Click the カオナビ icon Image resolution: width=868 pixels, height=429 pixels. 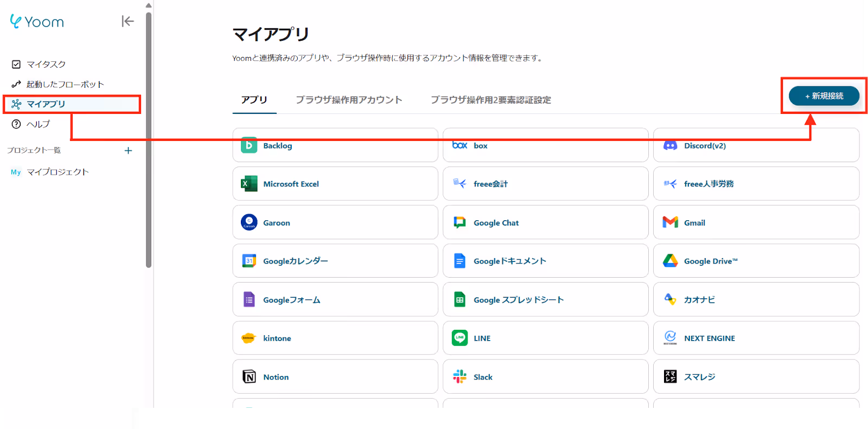tap(670, 299)
